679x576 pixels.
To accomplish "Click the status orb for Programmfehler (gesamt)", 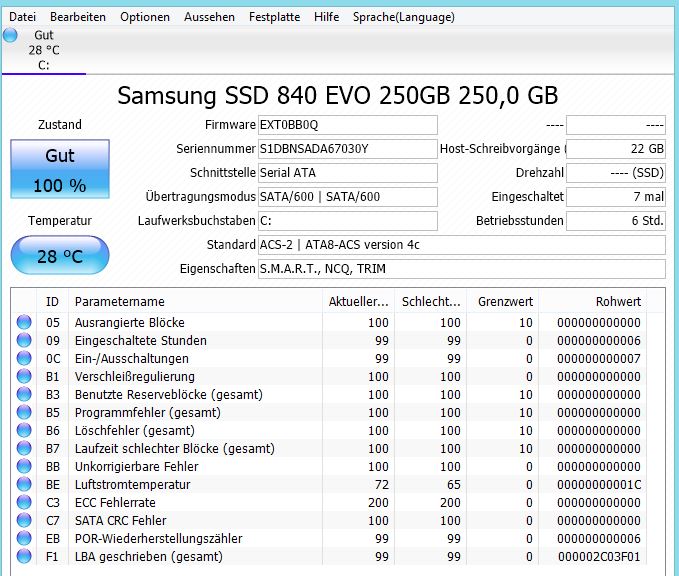I will tap(24, 412).
